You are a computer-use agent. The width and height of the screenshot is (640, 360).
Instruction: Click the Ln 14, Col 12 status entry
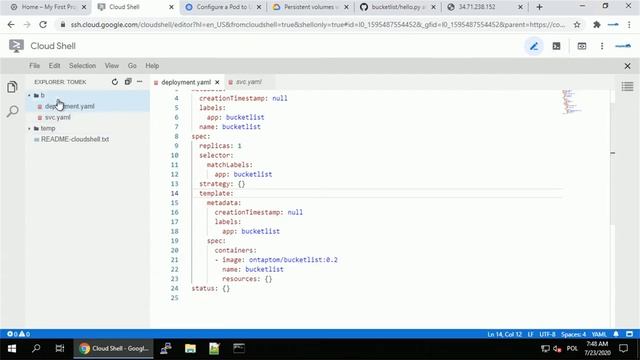coord(504,334)
